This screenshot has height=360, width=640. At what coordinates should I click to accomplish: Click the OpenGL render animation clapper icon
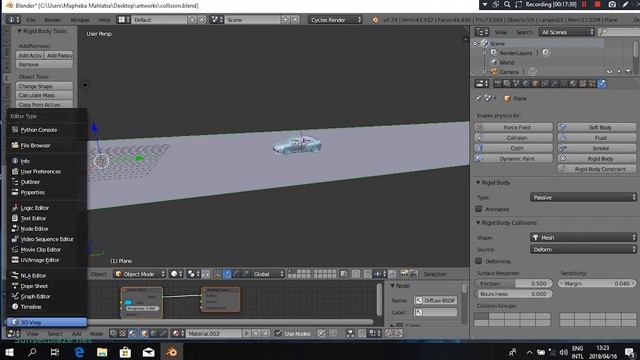[x=413, y=274]
